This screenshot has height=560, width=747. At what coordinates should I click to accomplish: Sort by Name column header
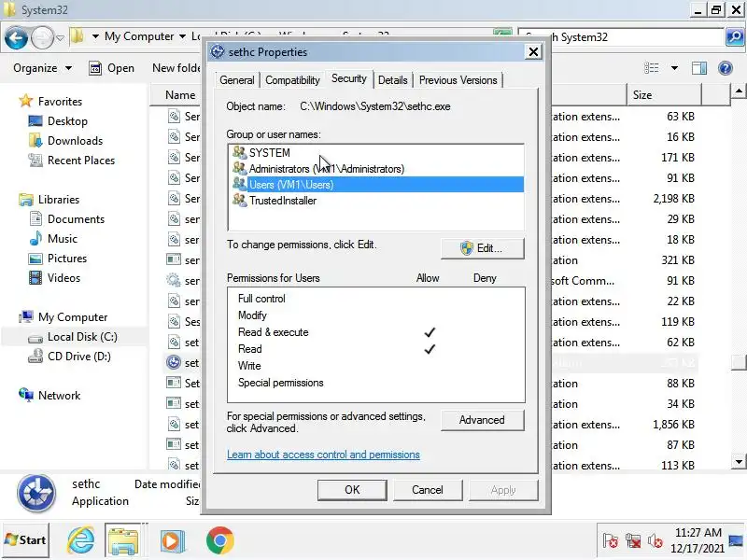click(x=179, y=95)
